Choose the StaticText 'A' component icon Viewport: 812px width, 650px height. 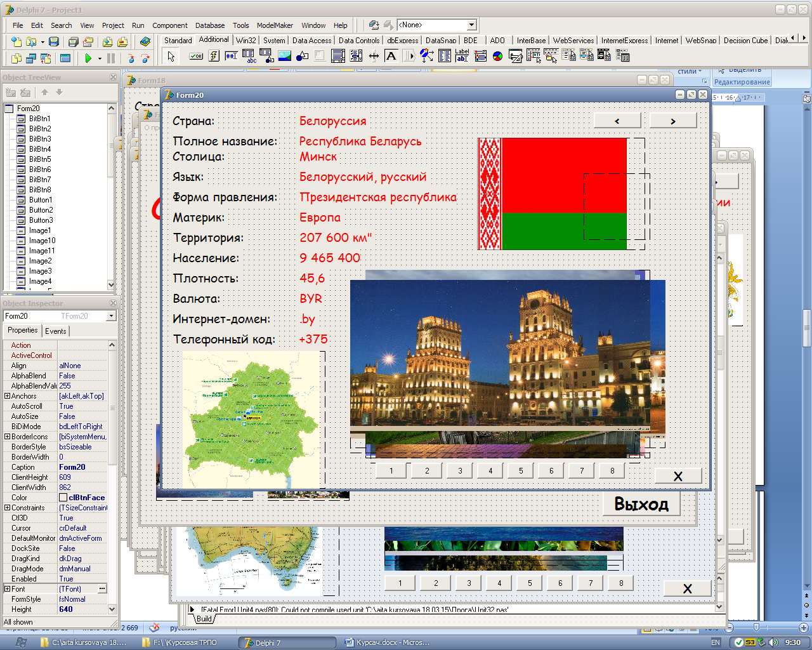coord(391,56)
